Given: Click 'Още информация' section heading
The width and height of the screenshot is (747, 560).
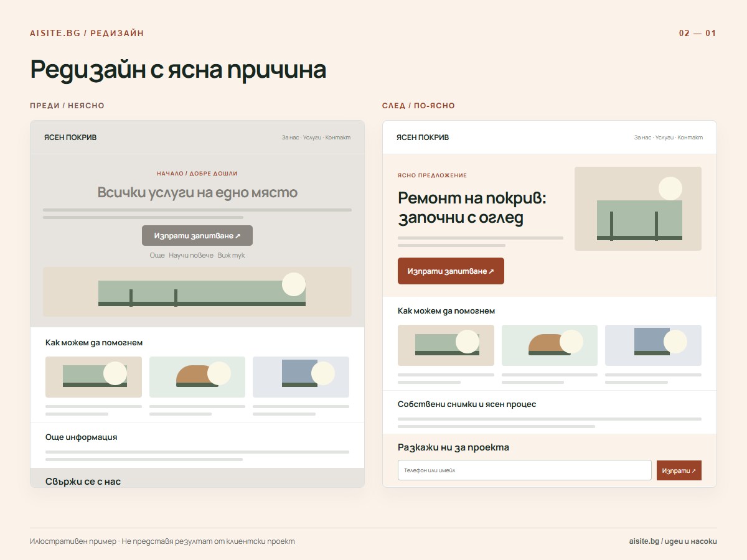Looking at the screenshot, I should [x=81, y=437].
